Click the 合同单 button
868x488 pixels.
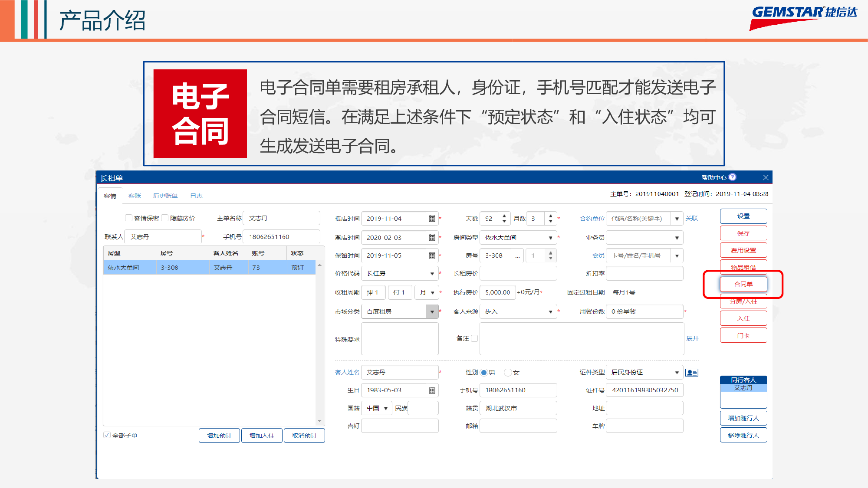pyautogui.click(x=743, y=284)
